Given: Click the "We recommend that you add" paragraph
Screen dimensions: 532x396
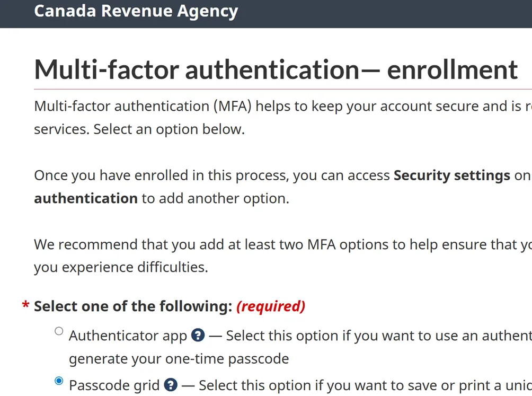Looking at the screenshot, I should (x=212, y=245).
